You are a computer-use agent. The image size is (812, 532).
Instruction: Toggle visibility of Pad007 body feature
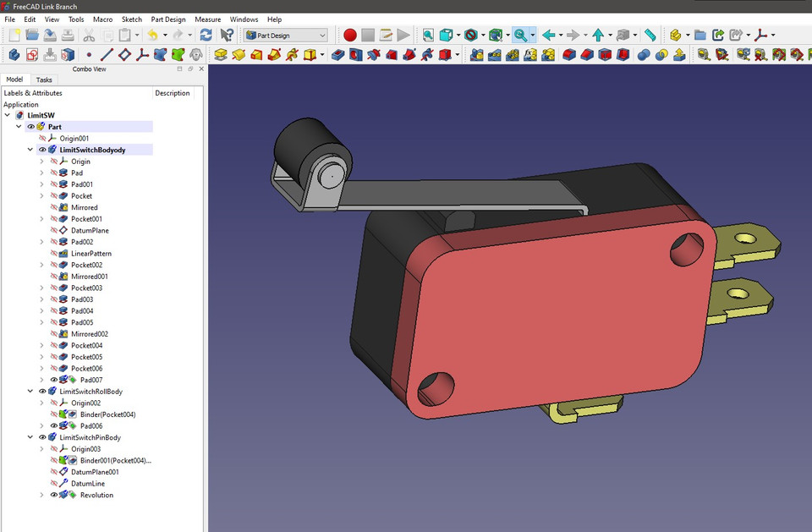pos(55,379)
